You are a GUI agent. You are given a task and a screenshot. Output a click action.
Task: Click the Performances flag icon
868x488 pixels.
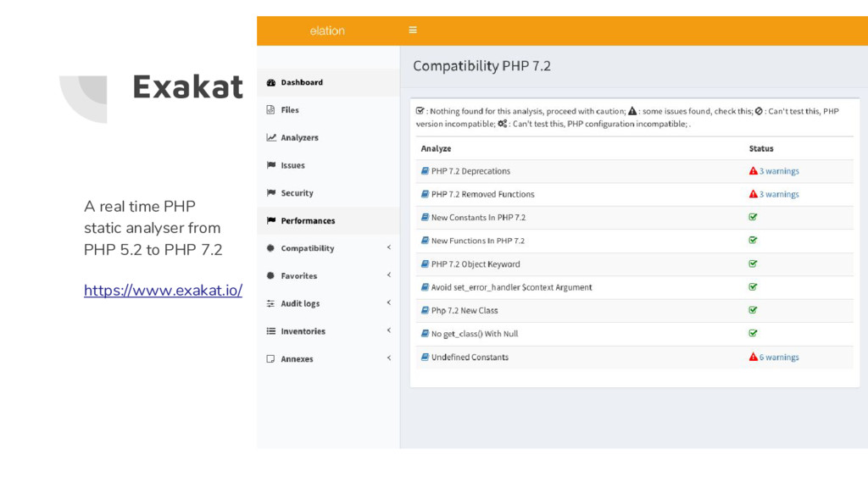pos(270,220)
